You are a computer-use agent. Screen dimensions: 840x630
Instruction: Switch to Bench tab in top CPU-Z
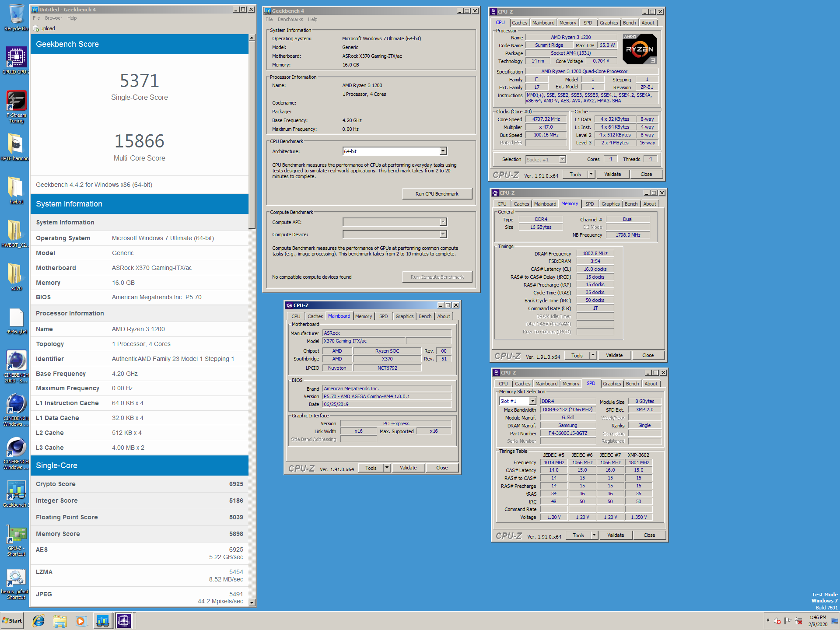click(629, 23)
